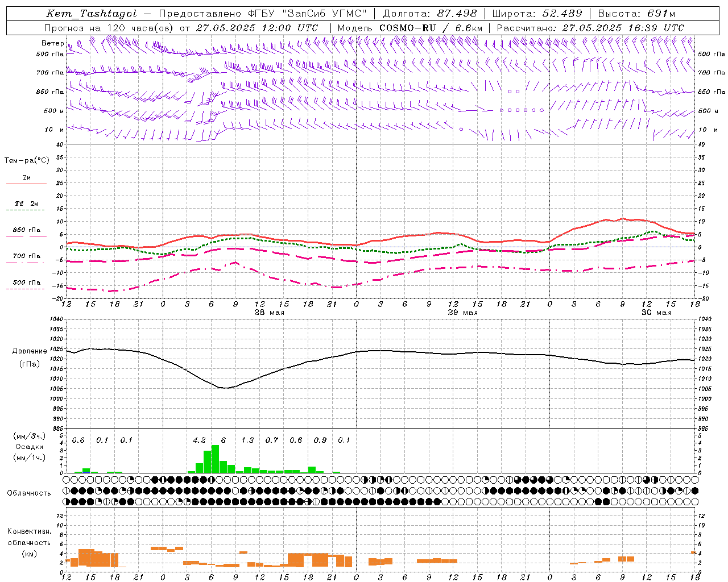Click the 1005 value on left pressure axis

(x=56, y=389)
